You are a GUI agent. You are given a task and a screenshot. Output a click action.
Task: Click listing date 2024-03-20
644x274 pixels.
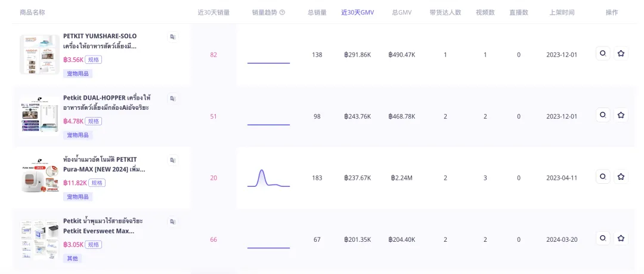562,239
